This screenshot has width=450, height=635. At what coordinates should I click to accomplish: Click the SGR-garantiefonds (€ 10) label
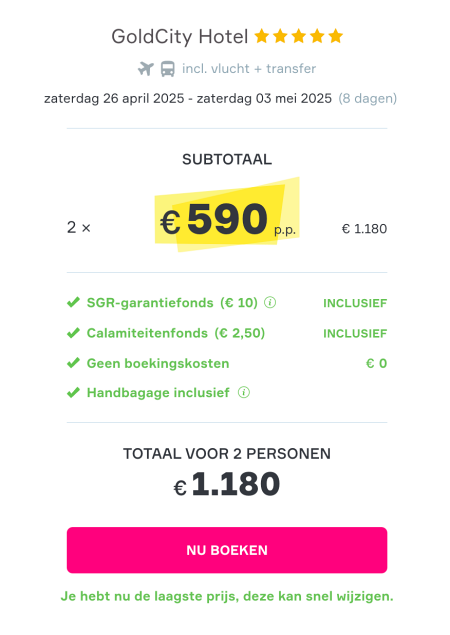coord(172,303)
